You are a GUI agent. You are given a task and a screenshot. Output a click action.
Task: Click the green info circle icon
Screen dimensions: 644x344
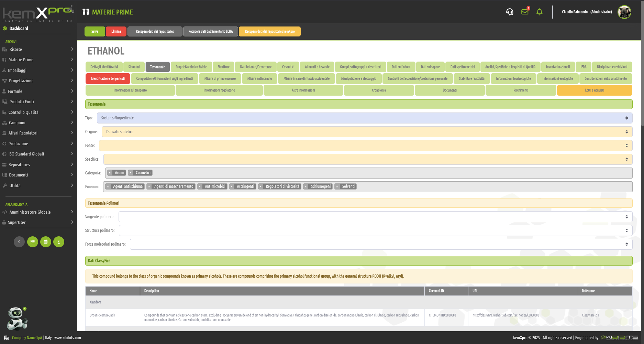tap(59, 242)
